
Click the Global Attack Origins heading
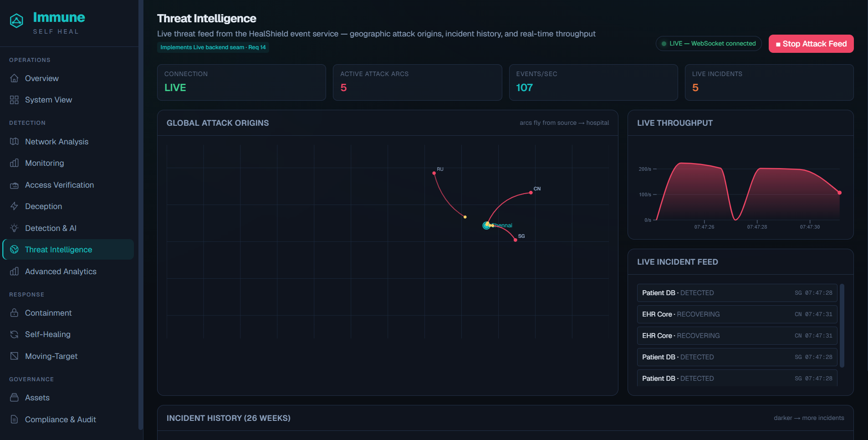click(218, 123)
